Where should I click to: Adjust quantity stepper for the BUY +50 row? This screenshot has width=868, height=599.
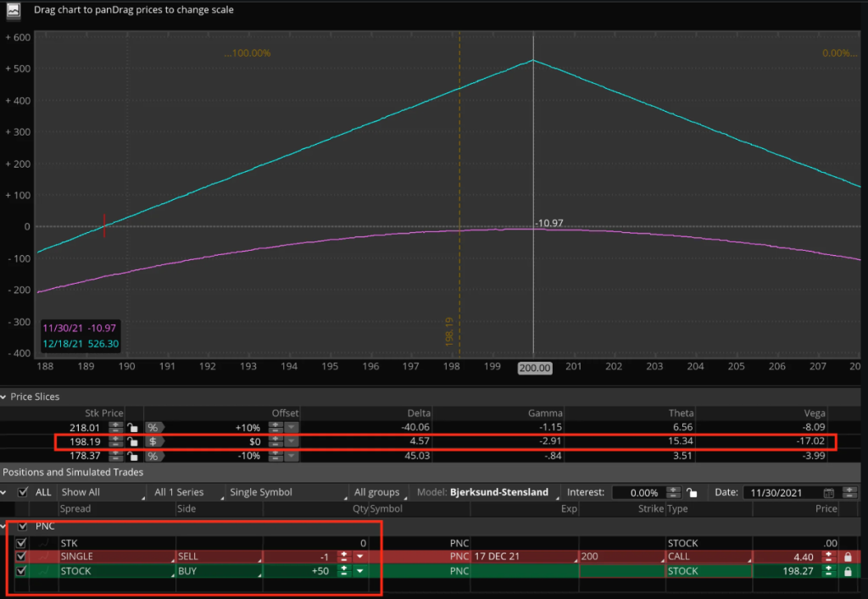[344, 571]
